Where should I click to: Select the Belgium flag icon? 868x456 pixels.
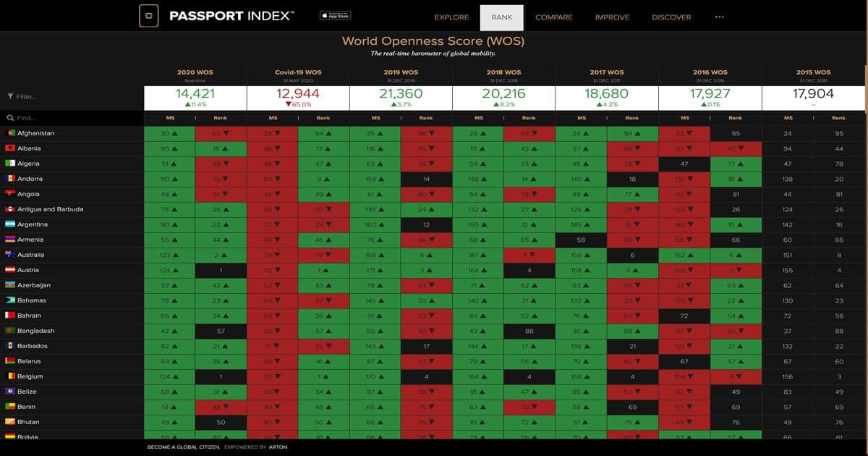pyautogui.click(x=9, y=376)
